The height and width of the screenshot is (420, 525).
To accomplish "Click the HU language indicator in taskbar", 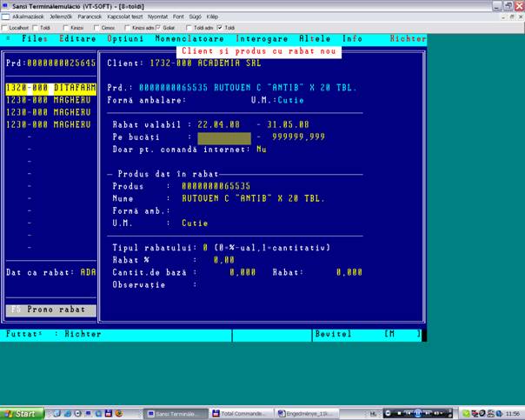I will coord(374,414).
